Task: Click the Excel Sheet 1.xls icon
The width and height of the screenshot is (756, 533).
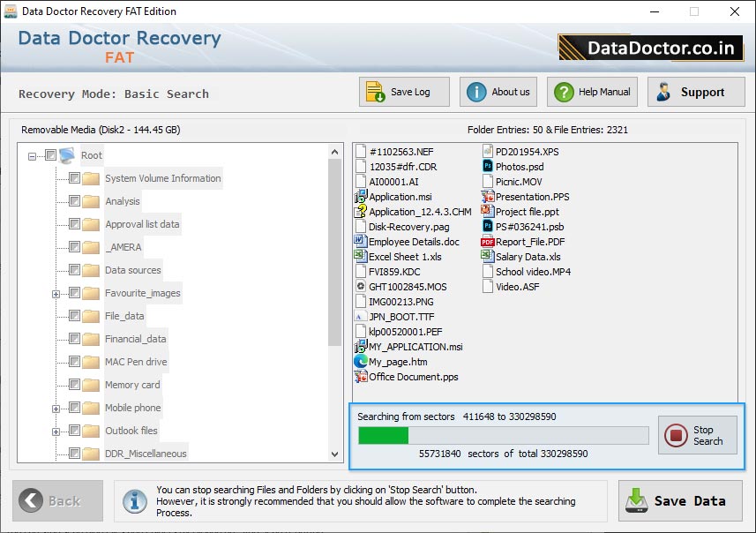Action: coord(361,257)
